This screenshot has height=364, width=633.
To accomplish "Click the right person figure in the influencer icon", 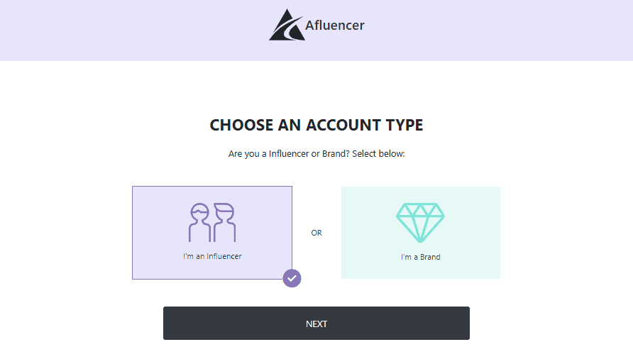I will [224, 222].
